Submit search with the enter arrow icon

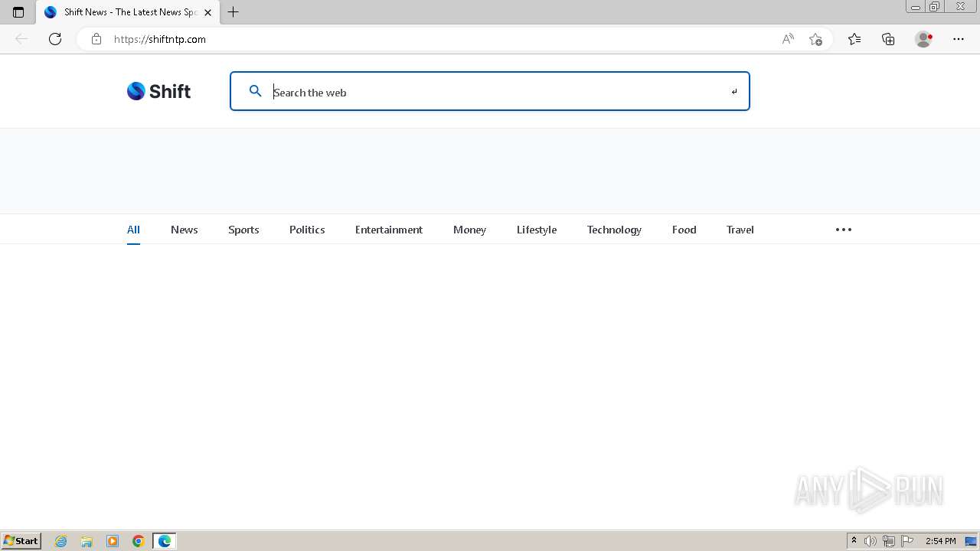pos(734,92)
